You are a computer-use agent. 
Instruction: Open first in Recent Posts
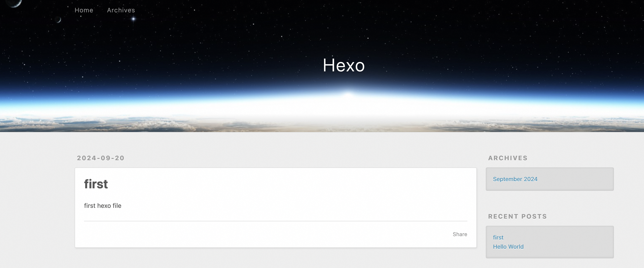click(x=498, y=237)
